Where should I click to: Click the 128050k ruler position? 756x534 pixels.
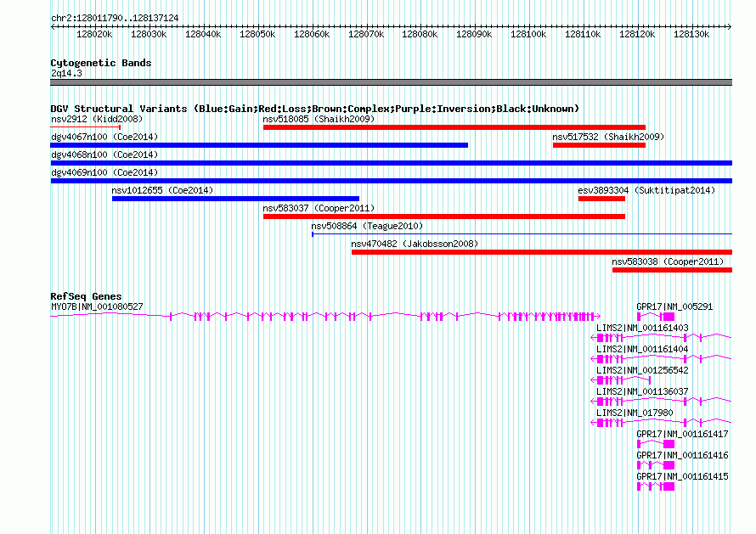257,34
